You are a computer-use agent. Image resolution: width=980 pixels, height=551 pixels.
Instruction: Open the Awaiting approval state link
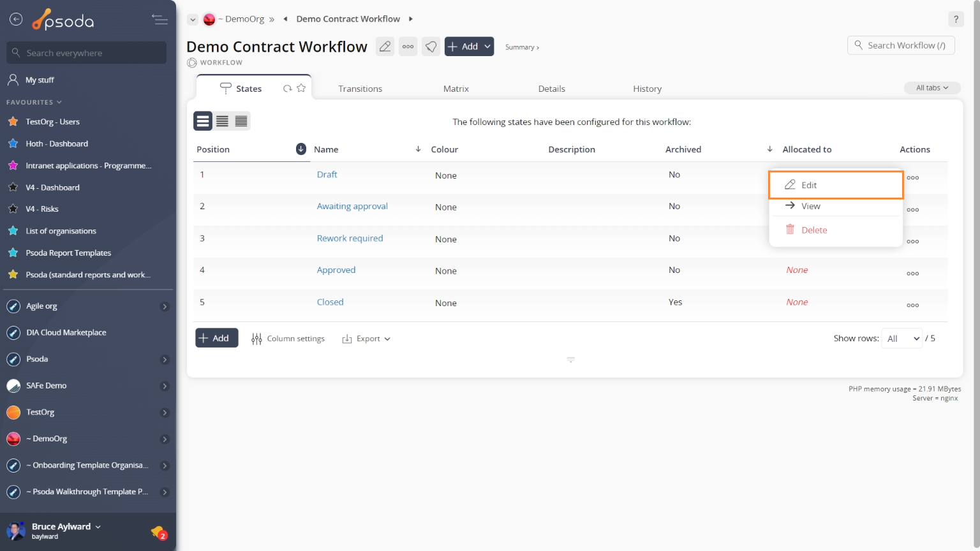click(352, 206)
